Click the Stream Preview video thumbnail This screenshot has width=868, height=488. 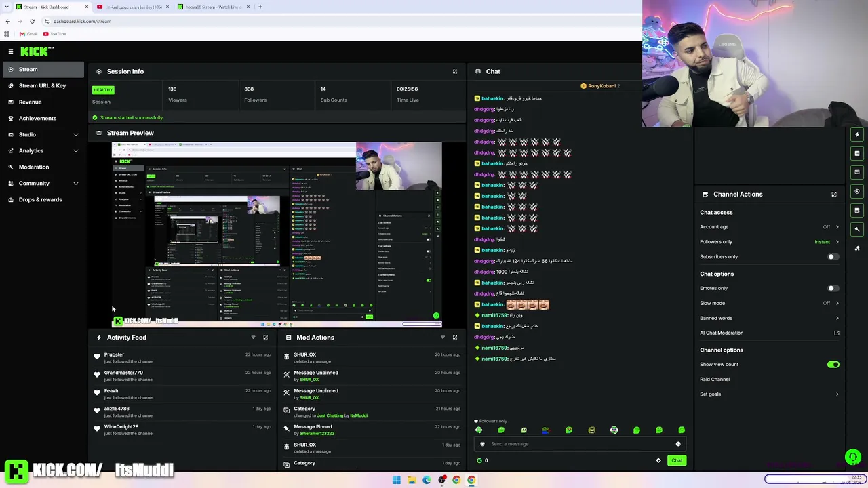[277, 234]
